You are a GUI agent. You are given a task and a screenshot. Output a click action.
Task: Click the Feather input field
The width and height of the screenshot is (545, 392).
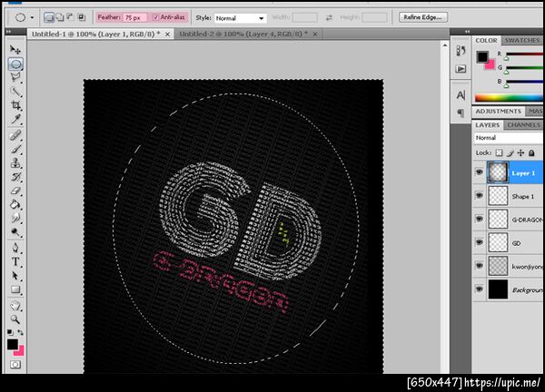click(x=135, y=17)
